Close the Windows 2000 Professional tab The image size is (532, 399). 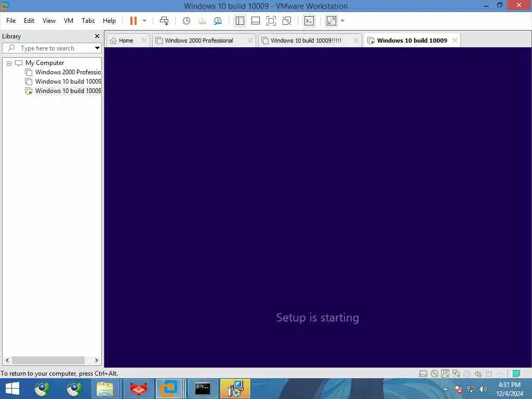[250, 41]
